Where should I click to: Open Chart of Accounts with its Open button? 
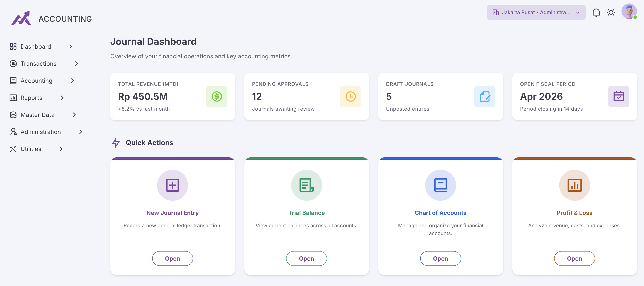coord(441,258)
